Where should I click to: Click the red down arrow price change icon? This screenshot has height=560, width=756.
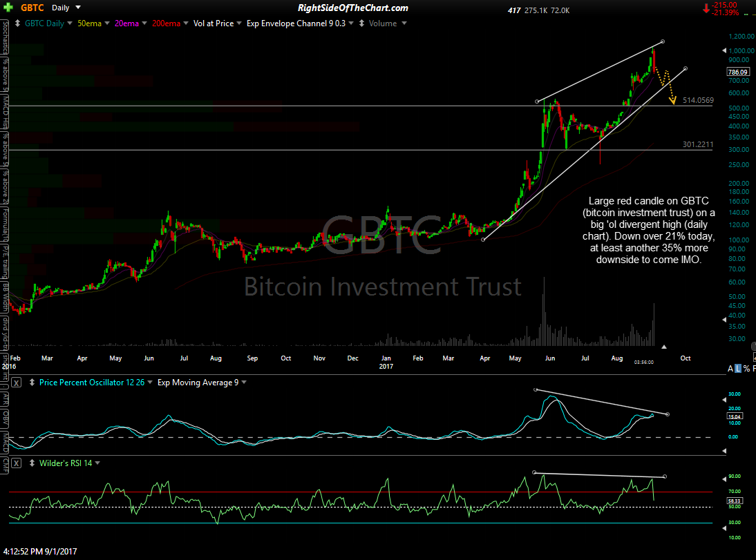706,8
